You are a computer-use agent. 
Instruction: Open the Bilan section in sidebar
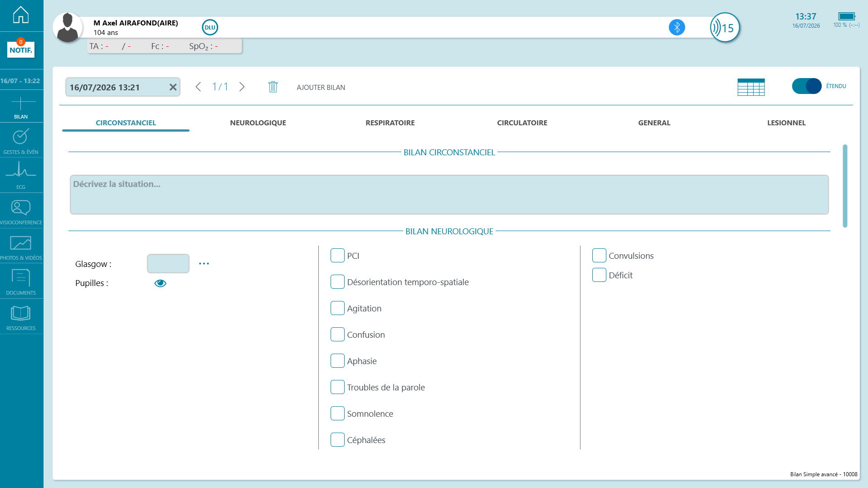click(x=21, y=108)
